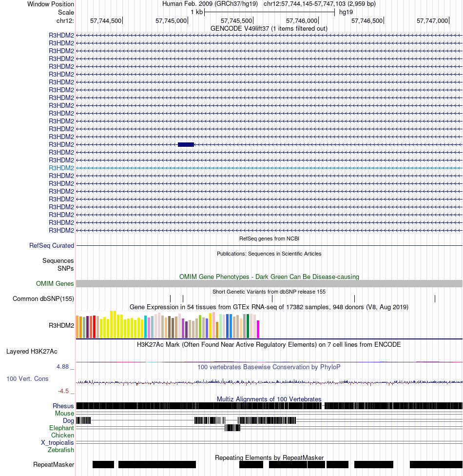
Task: Click the Layered H3K27Ac label
Action: click(x=32, y=352)
